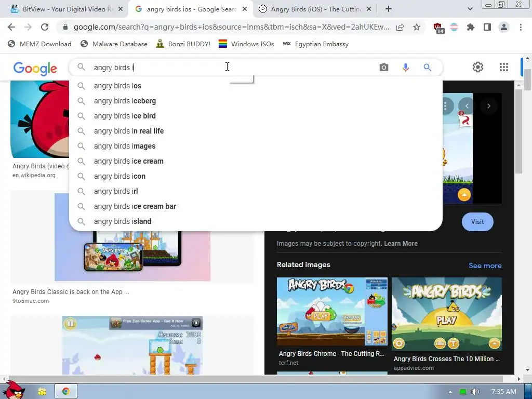Screen dimensions: 532x399
Task: Pick the 'angry birds ice cream' suggestion
Action: [x=256, y=161]
